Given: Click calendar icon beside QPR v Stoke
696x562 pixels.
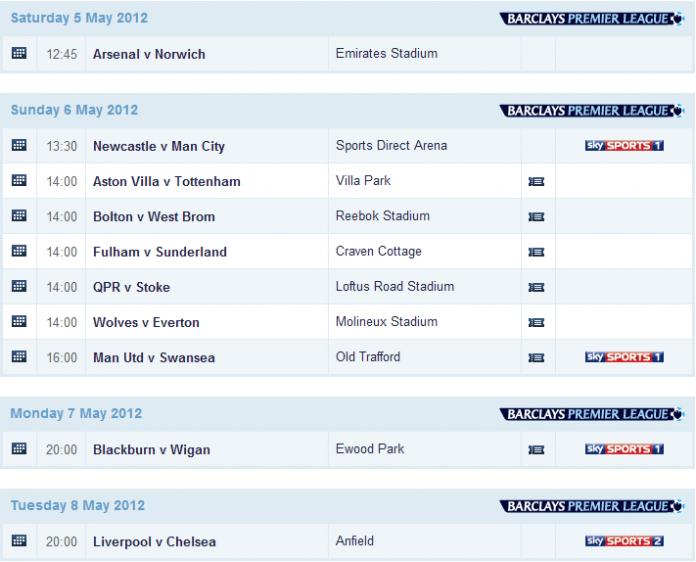Looking at the screenshot, I should coord(19,287).
